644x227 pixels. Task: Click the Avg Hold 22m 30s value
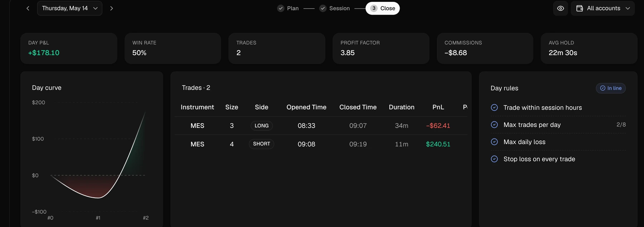point(563,53)
